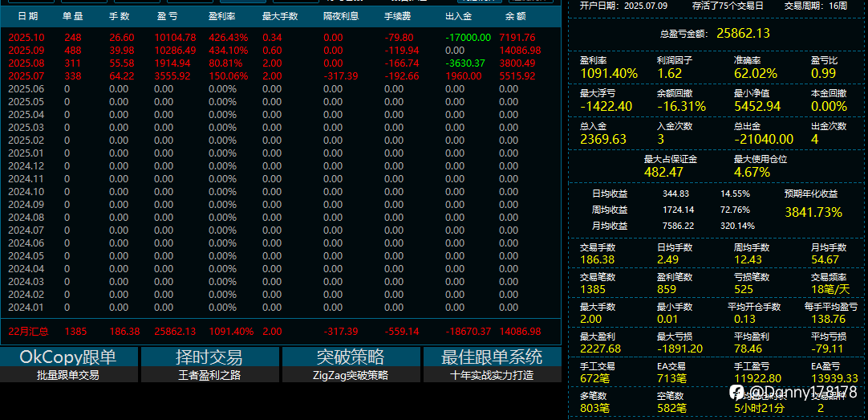This screenshot has height=420, width=868.
Task: Click the 多笔数 value 803笔
Action: coord(594,409)
